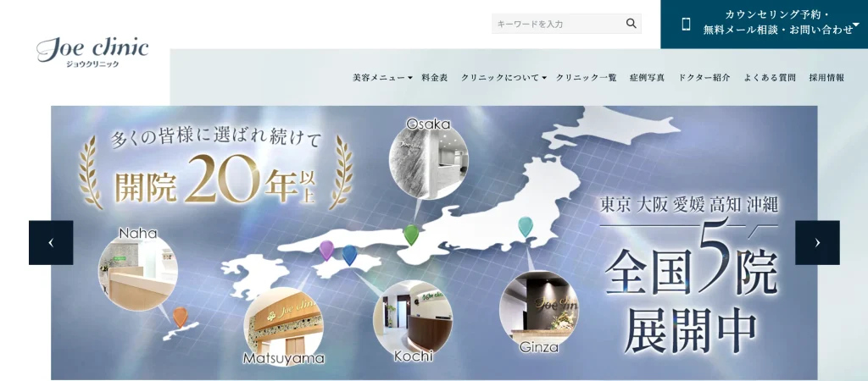Click 東京 大阪 愛媛 高知 沖縄 text
The image size is (868, 381).
689,206
